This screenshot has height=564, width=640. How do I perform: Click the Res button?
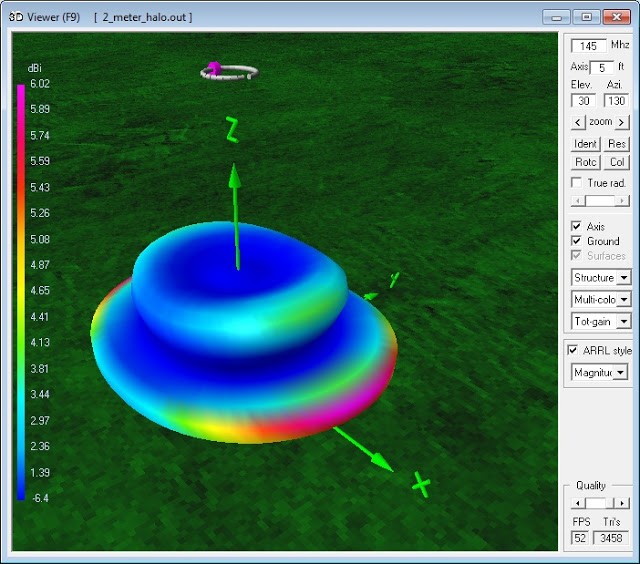(x=616, y=144)
